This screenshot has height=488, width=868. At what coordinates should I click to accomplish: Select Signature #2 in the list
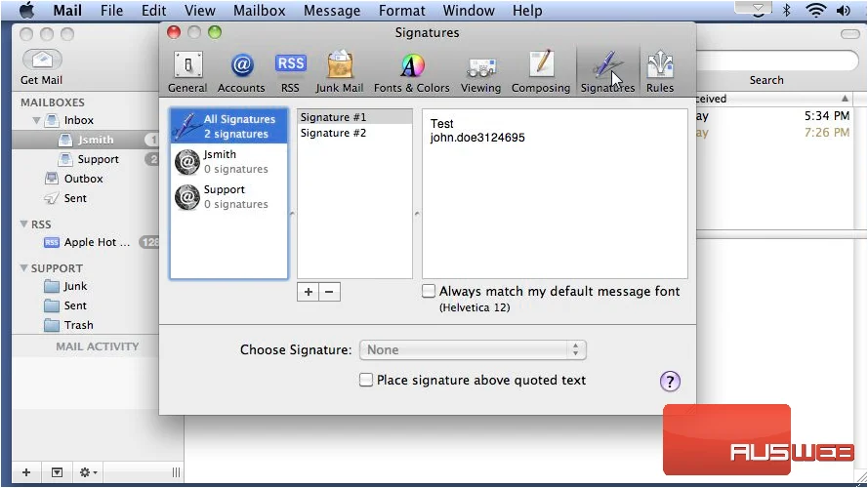[354, 133]
